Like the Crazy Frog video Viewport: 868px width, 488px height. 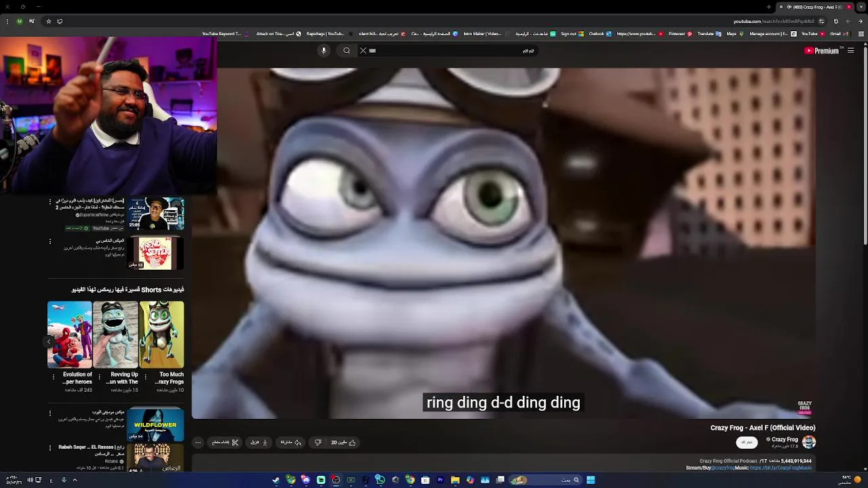[x=343, y=443]
